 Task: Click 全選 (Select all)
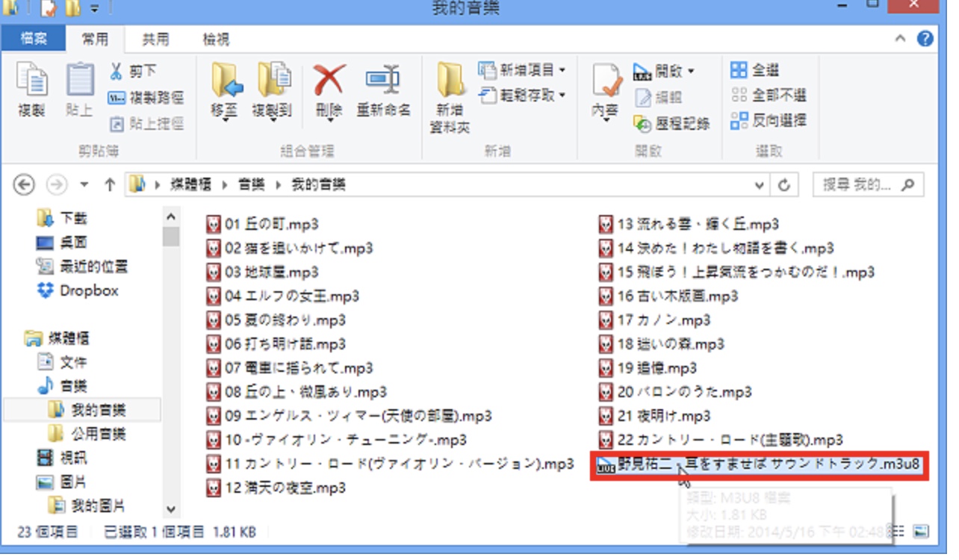755,69
